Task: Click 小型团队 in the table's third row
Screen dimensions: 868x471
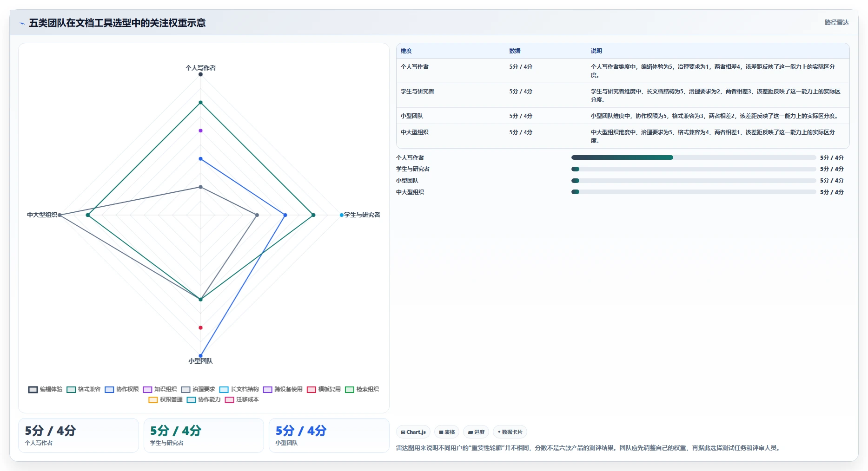Action: click(x=412, y=116)
